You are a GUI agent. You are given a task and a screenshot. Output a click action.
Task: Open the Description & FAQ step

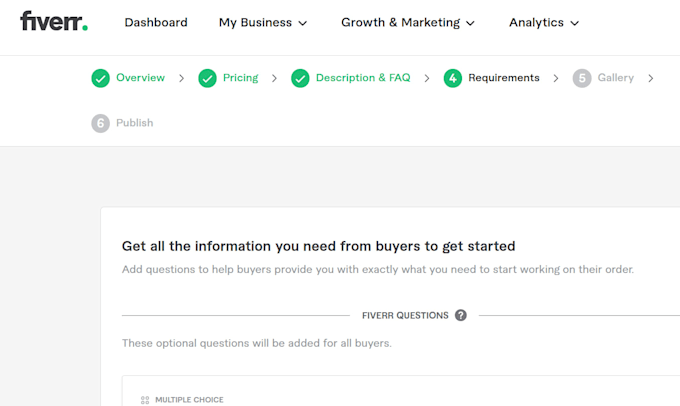pos(363,78)
